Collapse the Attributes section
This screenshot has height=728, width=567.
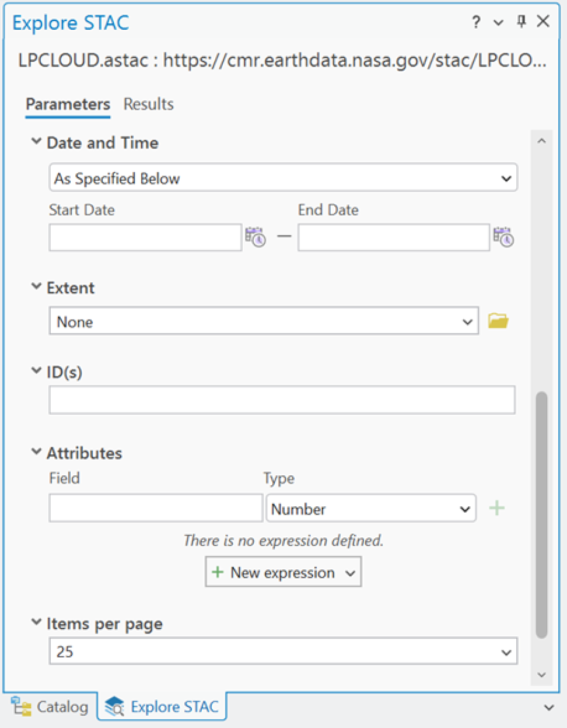click(36, 452)
